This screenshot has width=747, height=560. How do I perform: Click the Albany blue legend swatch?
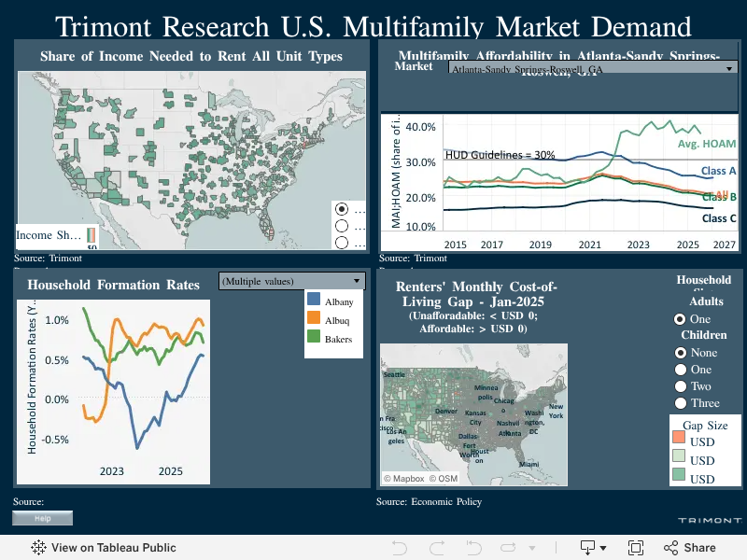[314, 299]
